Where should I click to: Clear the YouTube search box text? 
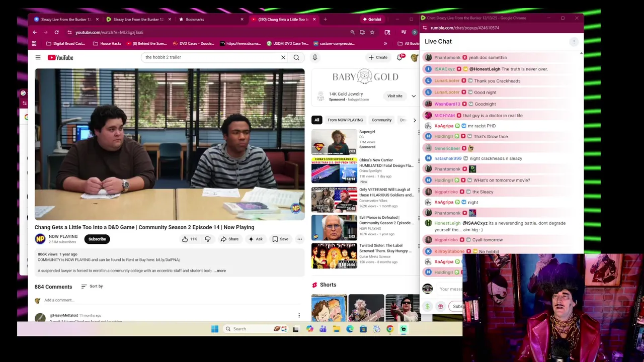pos(283,57)
